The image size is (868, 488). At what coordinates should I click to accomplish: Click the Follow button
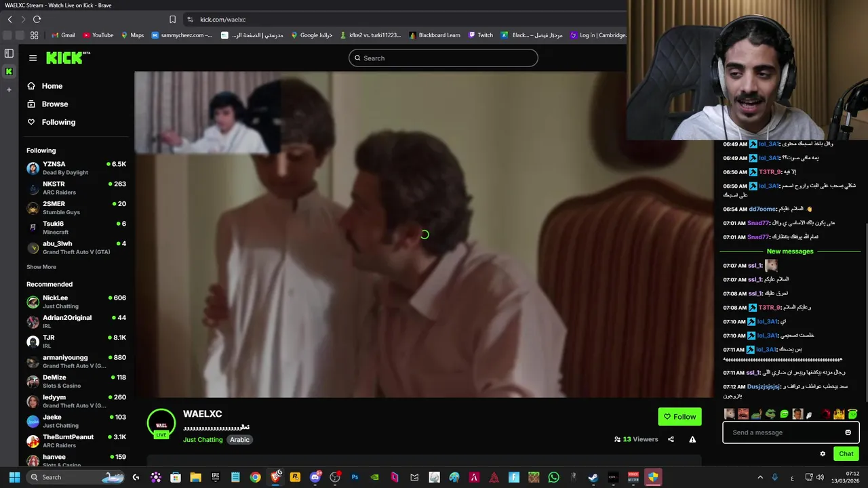click(679, 417)
